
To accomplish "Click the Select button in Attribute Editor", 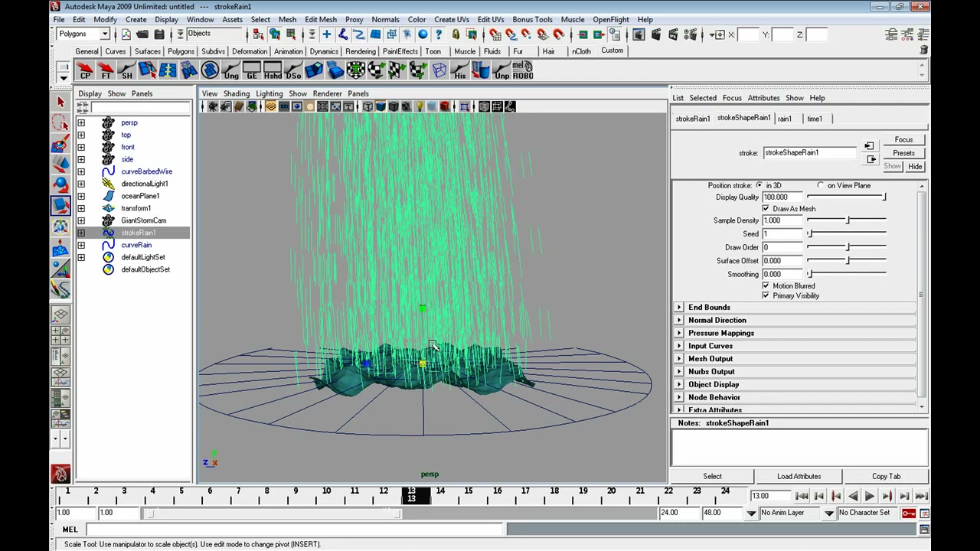I will pos(712,476).
